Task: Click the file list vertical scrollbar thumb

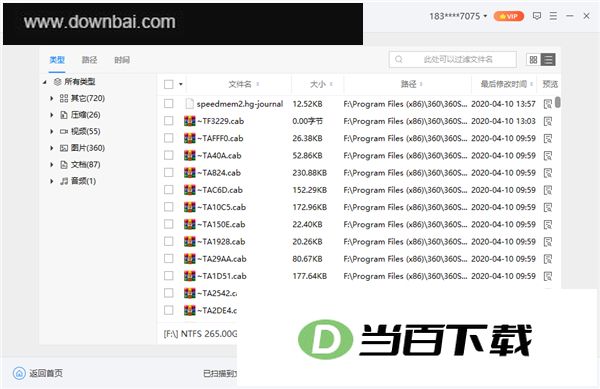Action: (x=558, y=102)
